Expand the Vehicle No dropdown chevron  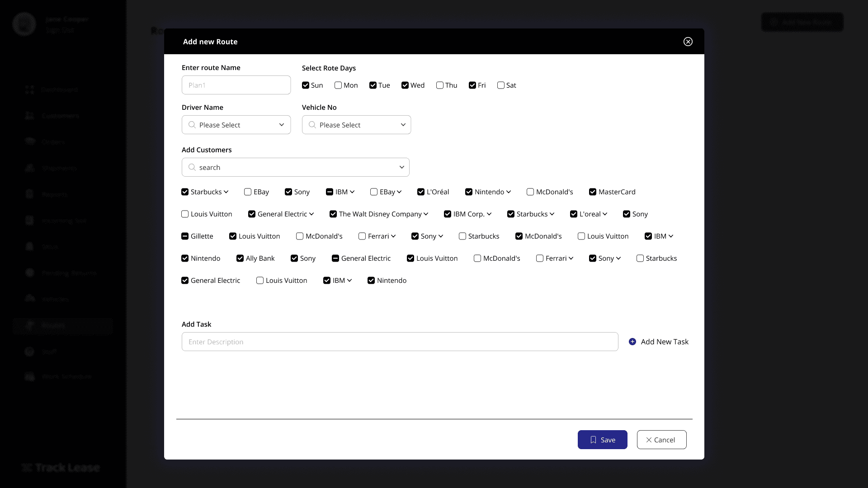point(403,125)
